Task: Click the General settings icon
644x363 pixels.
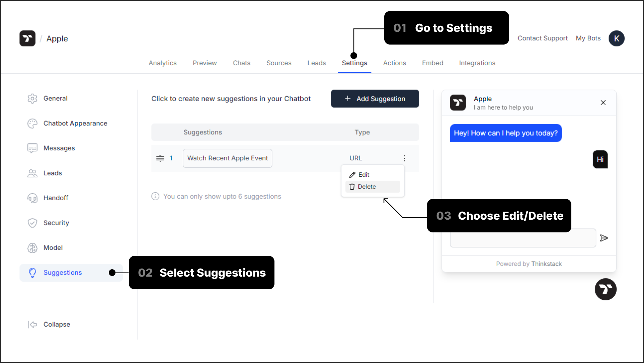Action: coord(32,98)
